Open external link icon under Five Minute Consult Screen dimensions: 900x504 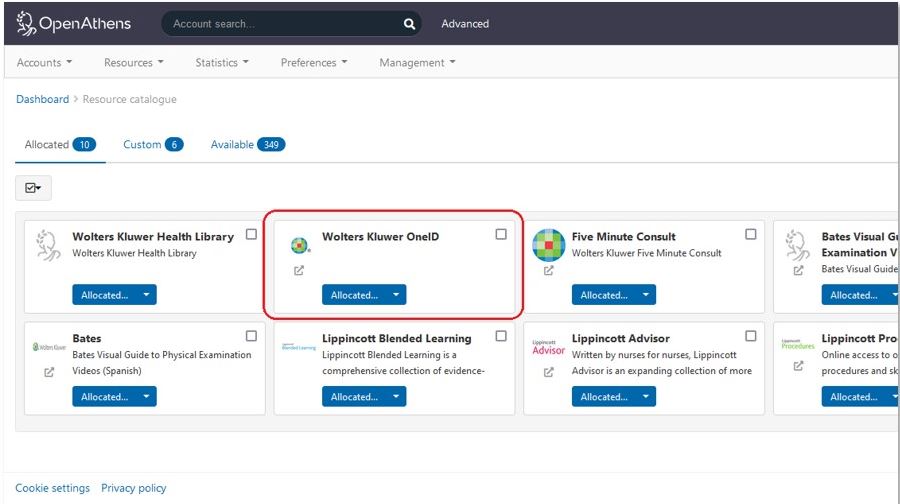[548, 271]
